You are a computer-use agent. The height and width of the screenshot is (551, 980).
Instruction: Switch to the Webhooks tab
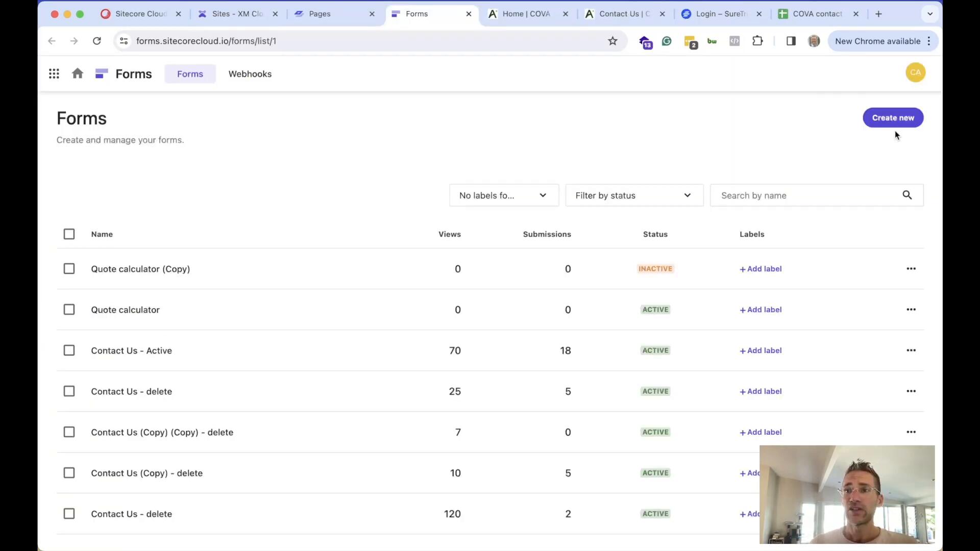[250, 74]
